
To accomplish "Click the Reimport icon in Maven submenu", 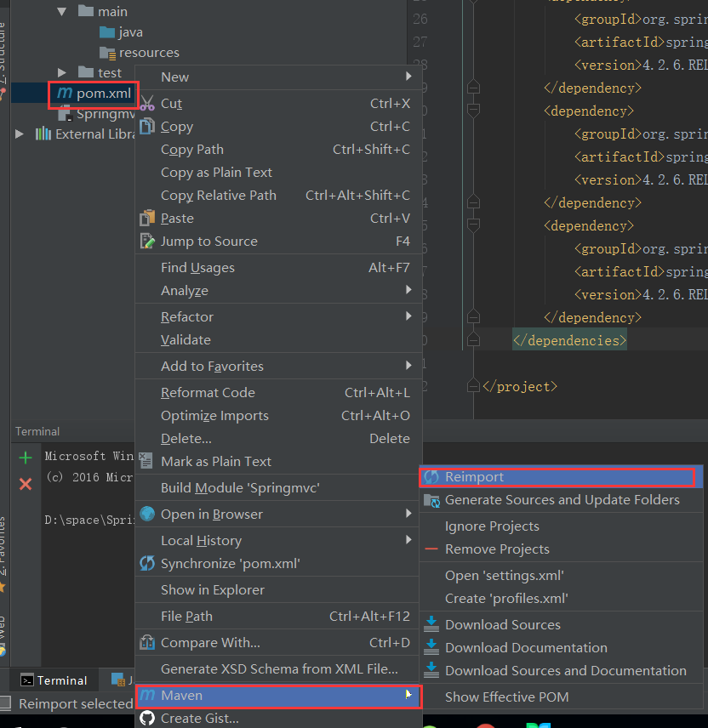I will coord(431,477).
